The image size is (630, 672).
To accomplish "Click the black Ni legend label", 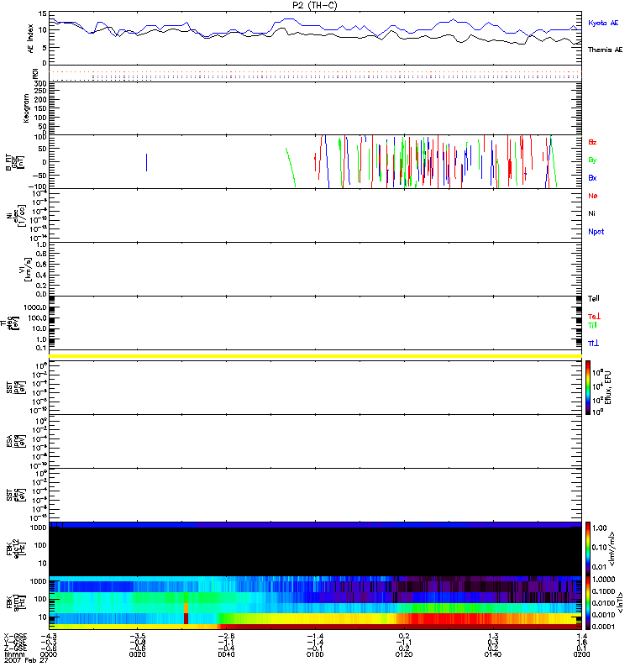I will point(591,213).
